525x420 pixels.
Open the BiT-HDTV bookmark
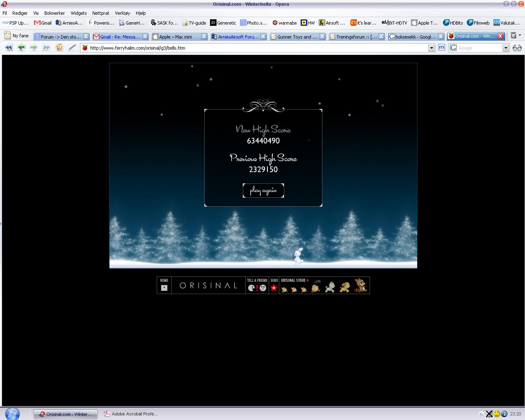[x=394, y=23]
